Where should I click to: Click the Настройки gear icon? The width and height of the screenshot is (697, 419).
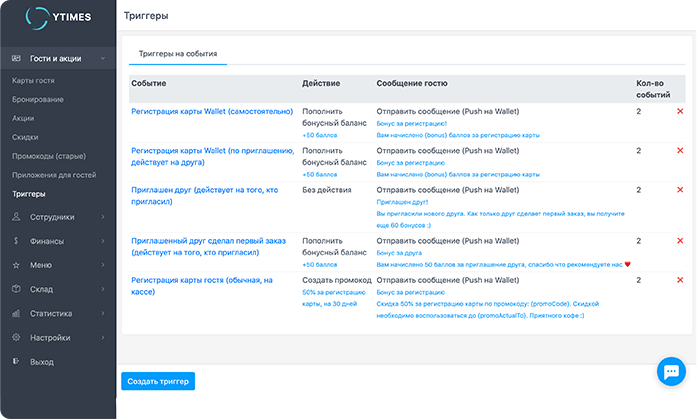pos(16,337)
